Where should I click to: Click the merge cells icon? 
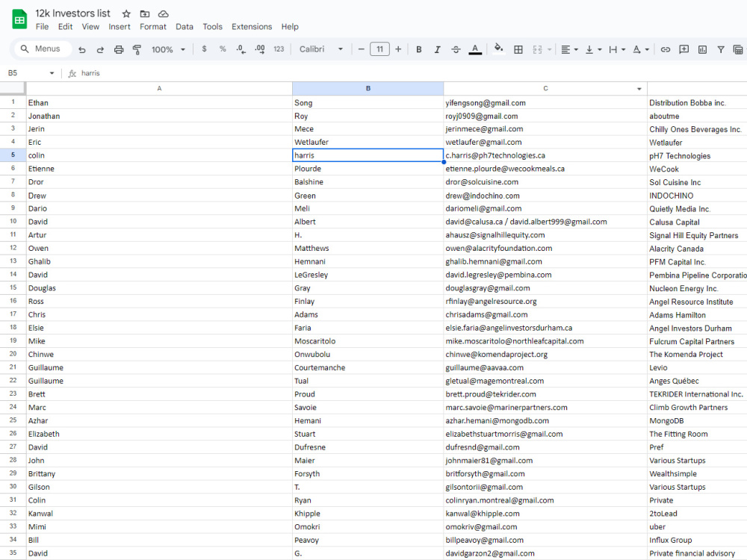(x=537, y=49)
